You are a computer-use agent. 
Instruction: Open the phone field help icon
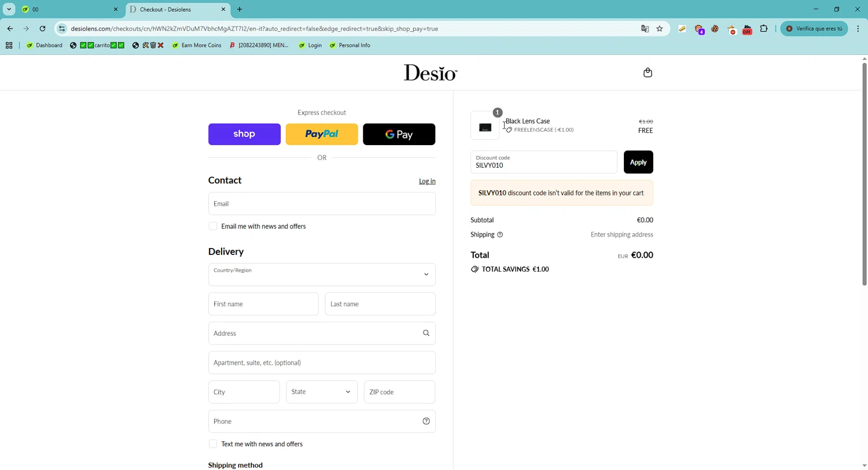click(426, 421)
